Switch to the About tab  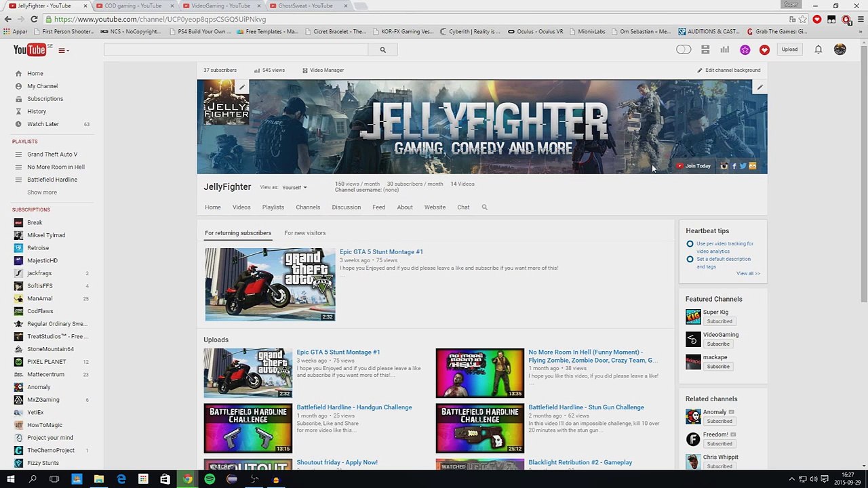(405, 207)
